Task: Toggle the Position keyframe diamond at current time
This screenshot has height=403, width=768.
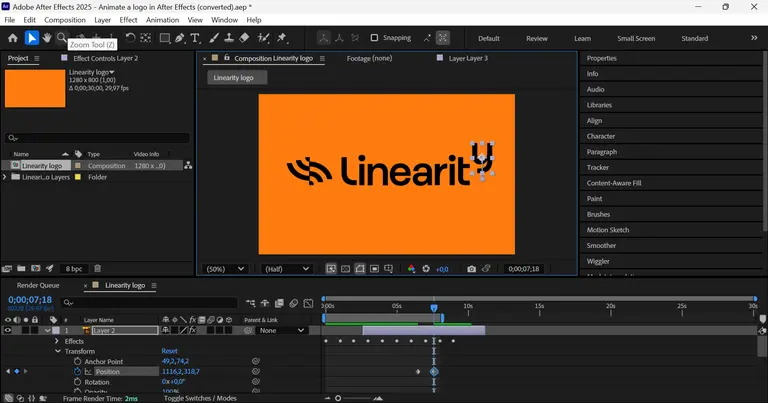Action: pos(17,371)
